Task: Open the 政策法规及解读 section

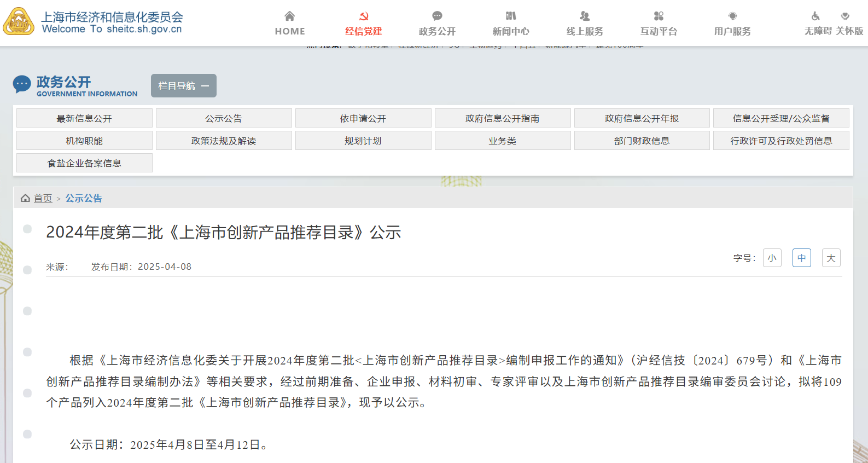Action: [224, 141]
